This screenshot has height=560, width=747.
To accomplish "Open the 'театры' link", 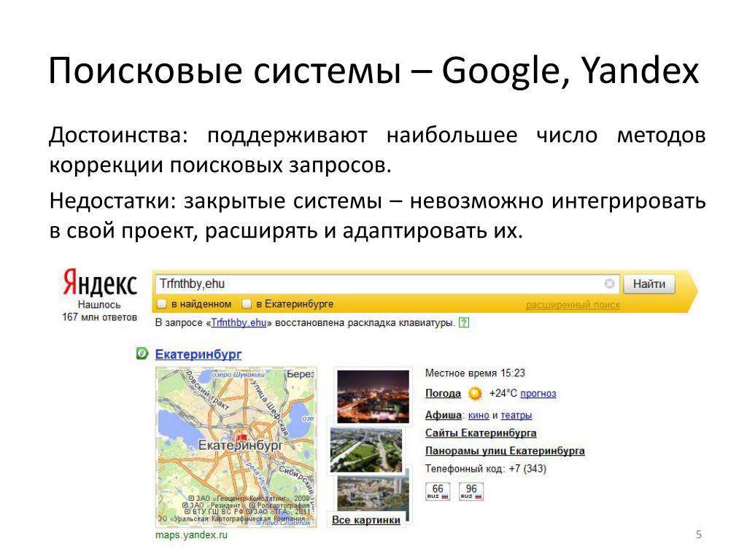I will click(516, 415).
